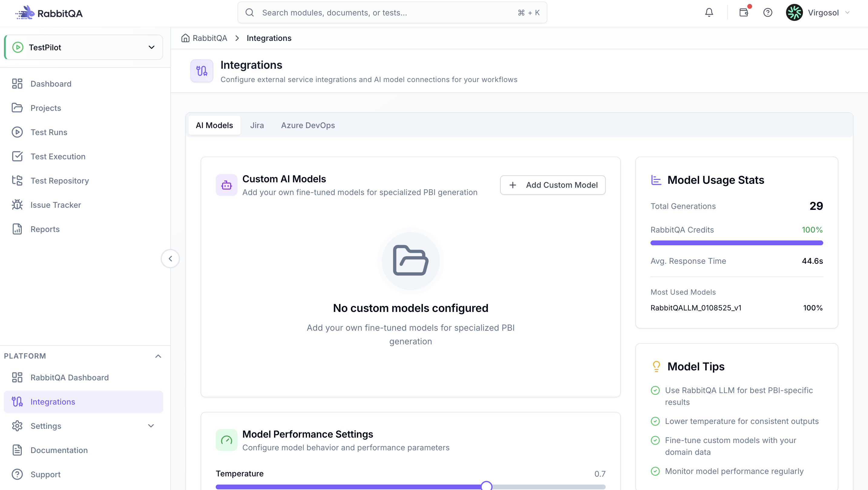Click the RabbitQA Credits progress bar
The width and height of the screenshot is (868, 490).
tap(737, 243)
